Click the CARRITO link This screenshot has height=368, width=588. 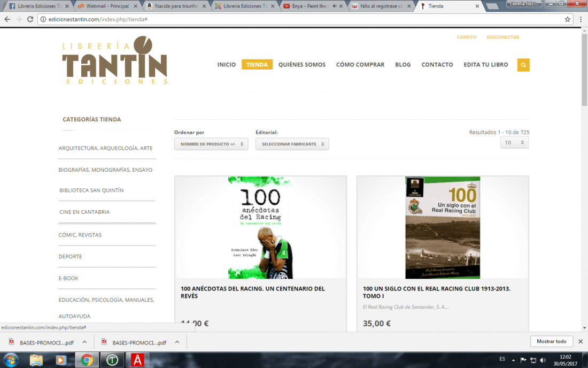click(x=467, y=37)
